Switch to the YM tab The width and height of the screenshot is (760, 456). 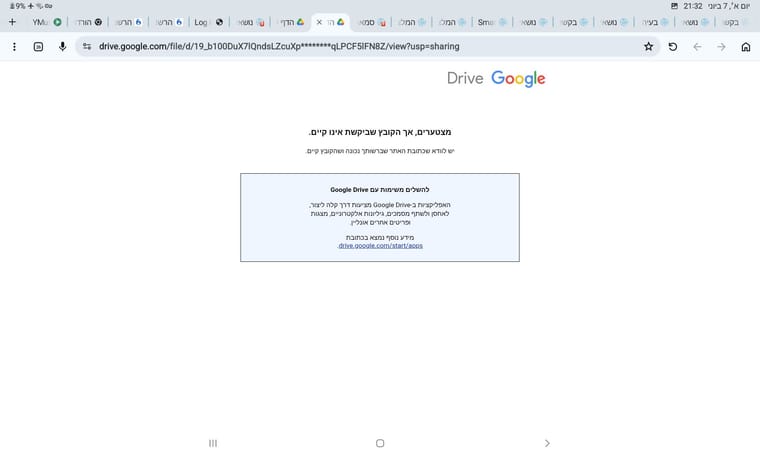[47, 22]
